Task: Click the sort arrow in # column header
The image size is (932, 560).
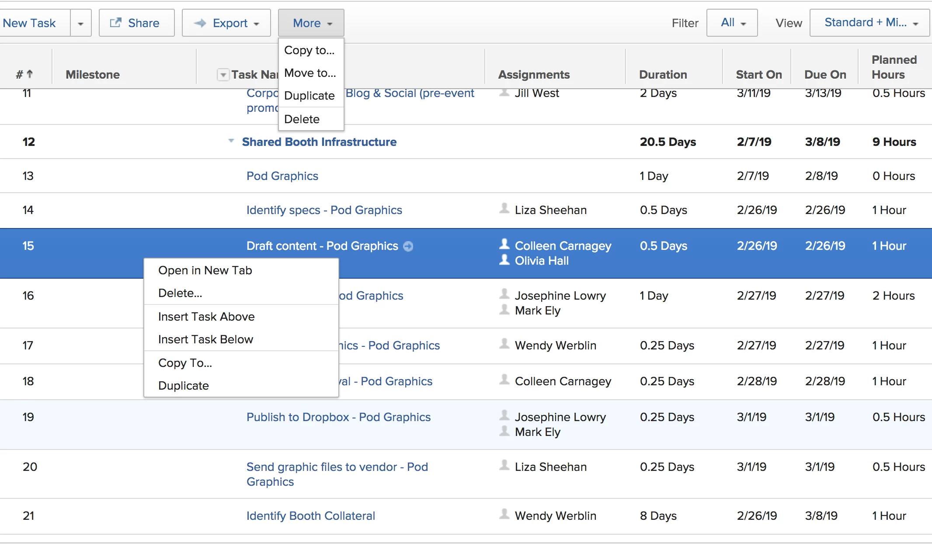Action: tap(30, 74)
